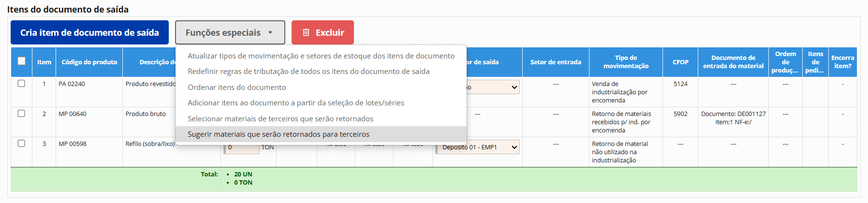Click the trash icon on Excluir button
The width and height of the screenshot is (868, 203).
point(306,32)
